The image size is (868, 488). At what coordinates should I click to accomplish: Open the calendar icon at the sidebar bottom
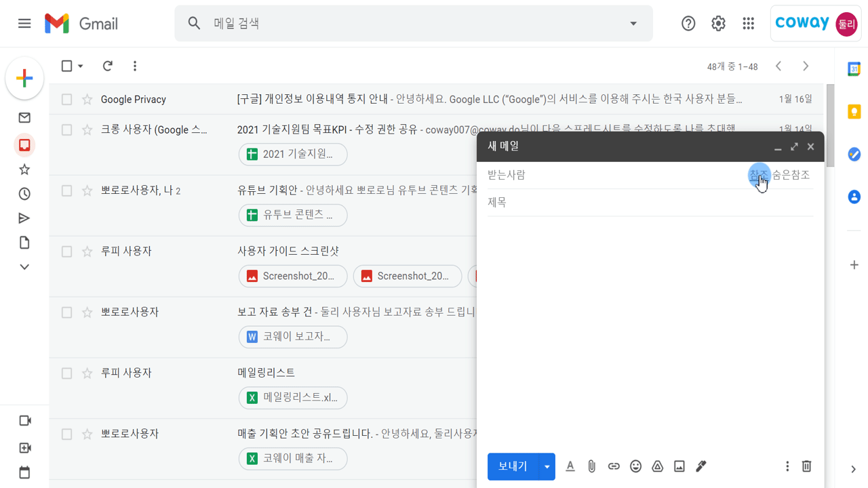tap(24, 472)
